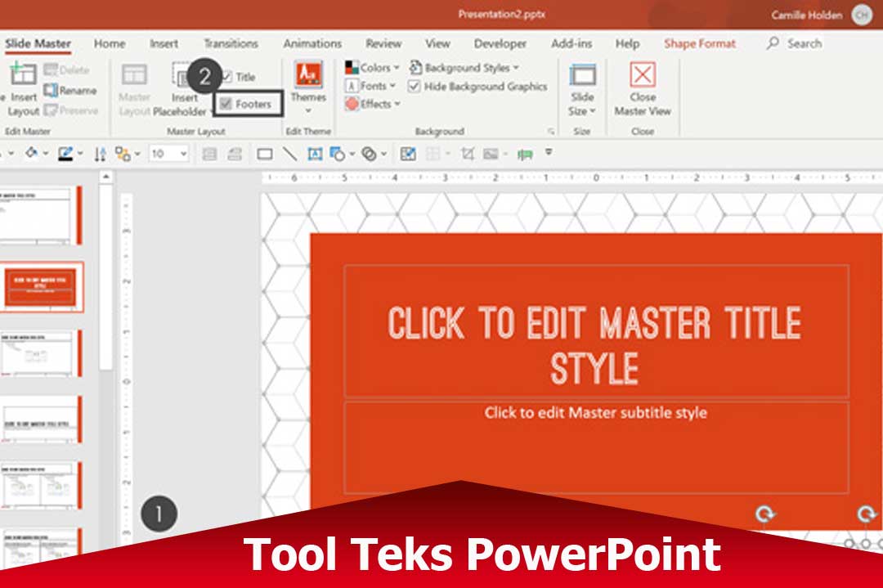This screenshot has width=883, height=588.
Task: Click the picture icon in quick toolbar
Action: 491,154
